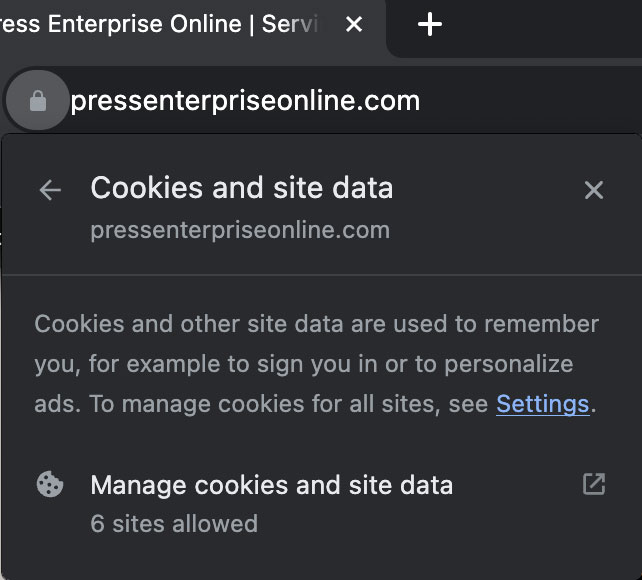The image size is (642, 580).
Task: Click the gray domain subtitle under heading
Action: 240,230
